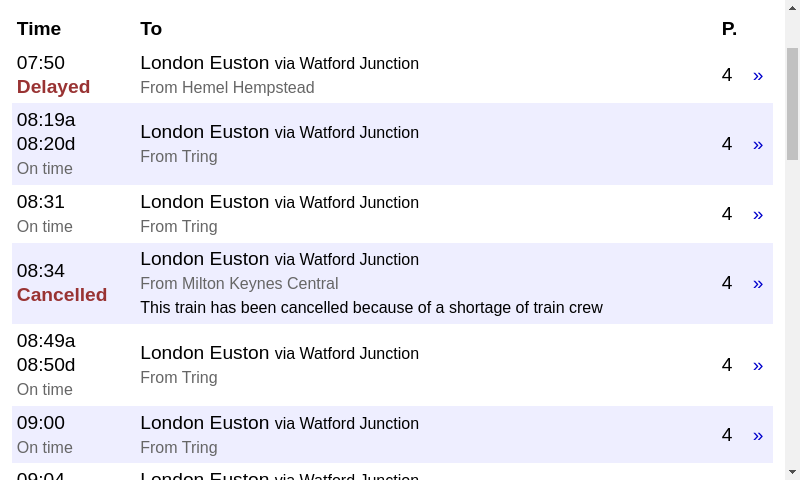Click From Hemel Hempstead origin text
Viewport: 800px width, 480px height.
pyautogui.click(x=227, y=87)
